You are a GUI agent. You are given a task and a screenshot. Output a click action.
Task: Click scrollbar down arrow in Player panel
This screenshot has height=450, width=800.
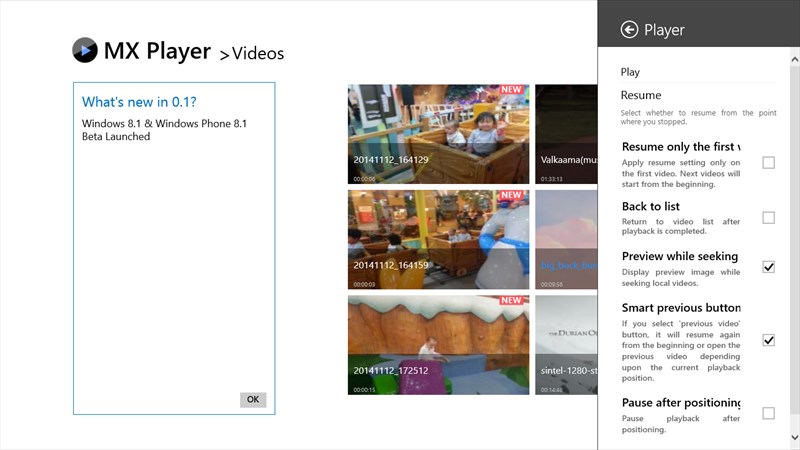click(794, 437)
